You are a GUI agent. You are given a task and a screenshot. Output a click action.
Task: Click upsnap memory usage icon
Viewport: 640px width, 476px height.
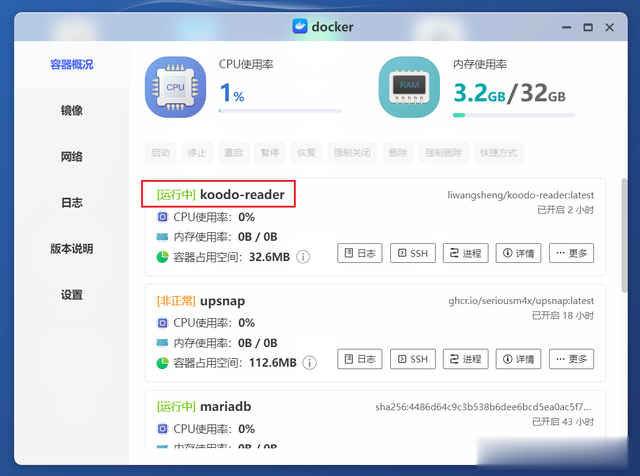(162, 343)
